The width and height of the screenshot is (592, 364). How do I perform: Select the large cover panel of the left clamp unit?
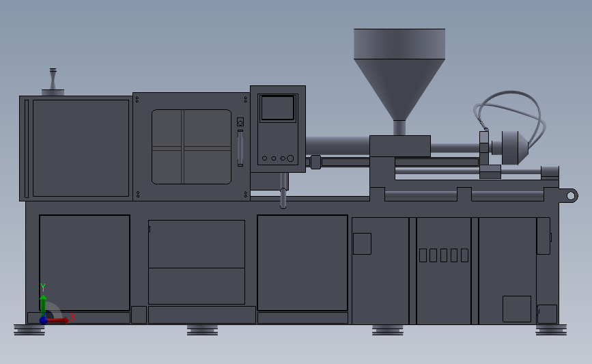[81, 148]
